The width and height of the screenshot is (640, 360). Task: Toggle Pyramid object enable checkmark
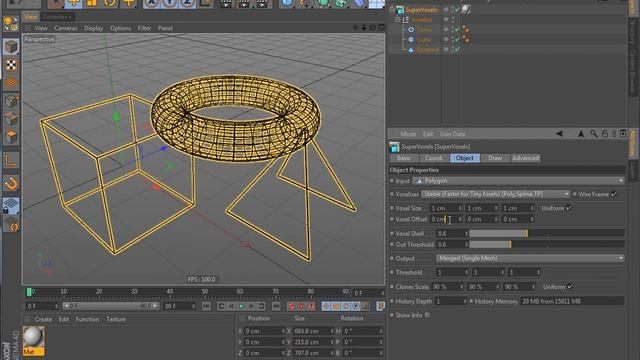(x=457, y=49)
